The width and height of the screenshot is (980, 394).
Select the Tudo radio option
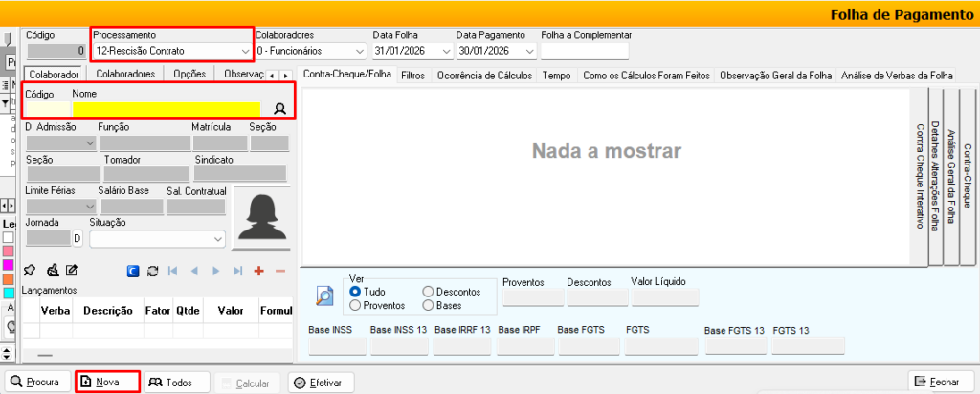tap(355, 292)
